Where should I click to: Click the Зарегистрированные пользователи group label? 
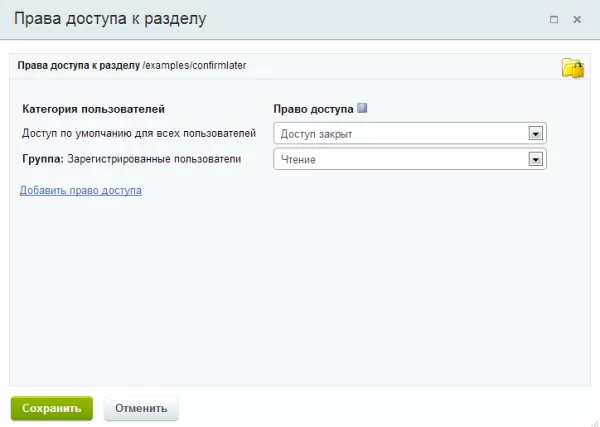(154, 159)
